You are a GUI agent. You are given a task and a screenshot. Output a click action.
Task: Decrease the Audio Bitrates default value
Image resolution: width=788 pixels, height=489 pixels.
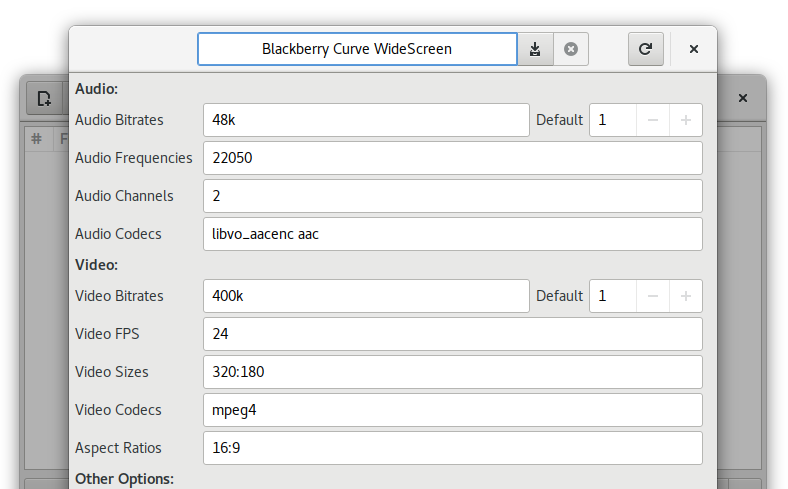click(x=653, y=120)
